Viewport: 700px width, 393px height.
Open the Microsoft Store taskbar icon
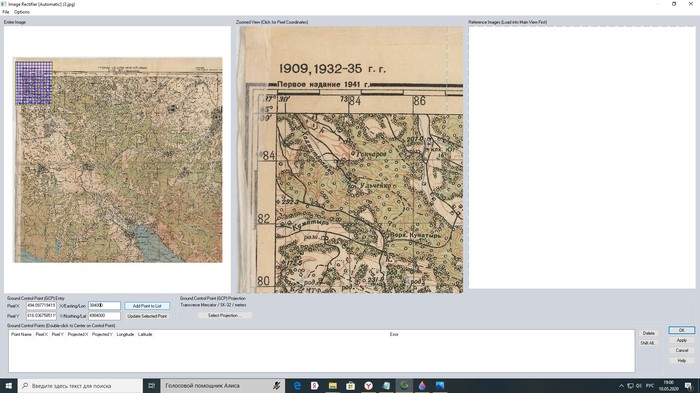pyautogui.click(x=350, y=385)
